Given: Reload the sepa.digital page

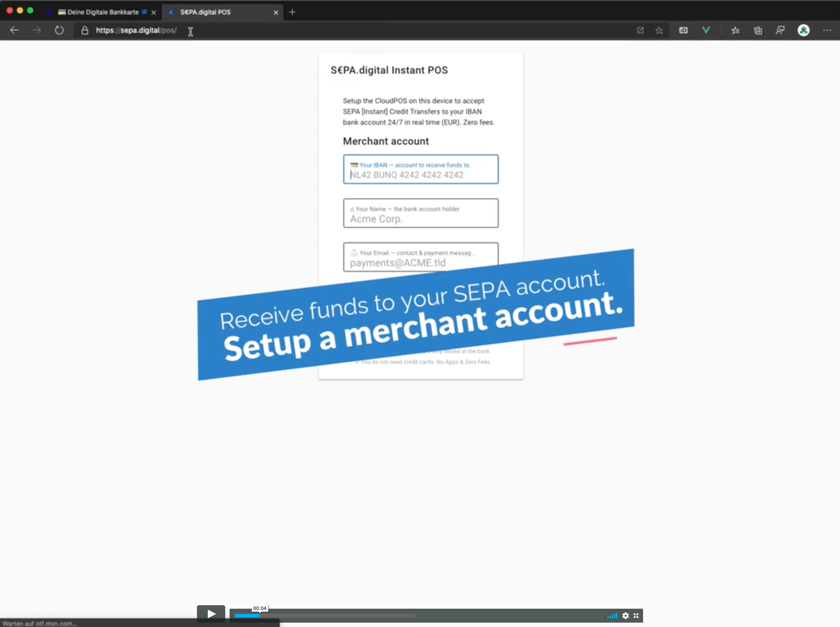Looking at the screenshot, I should 59,30.
